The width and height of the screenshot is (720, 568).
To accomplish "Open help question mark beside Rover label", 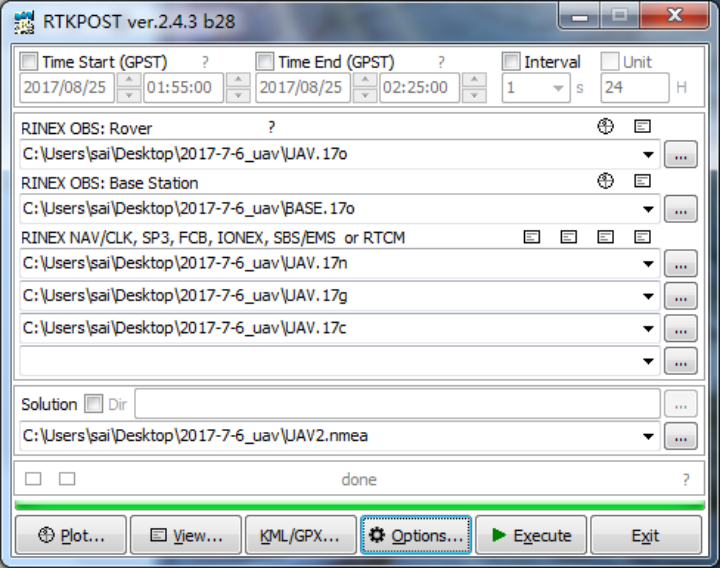I will (x=271, y=127).
